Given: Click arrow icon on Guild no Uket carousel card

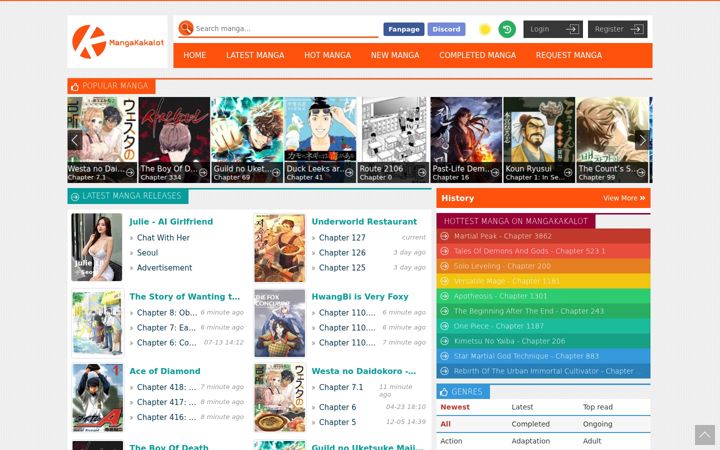Looking at the screenshot, I should (276, 173).
